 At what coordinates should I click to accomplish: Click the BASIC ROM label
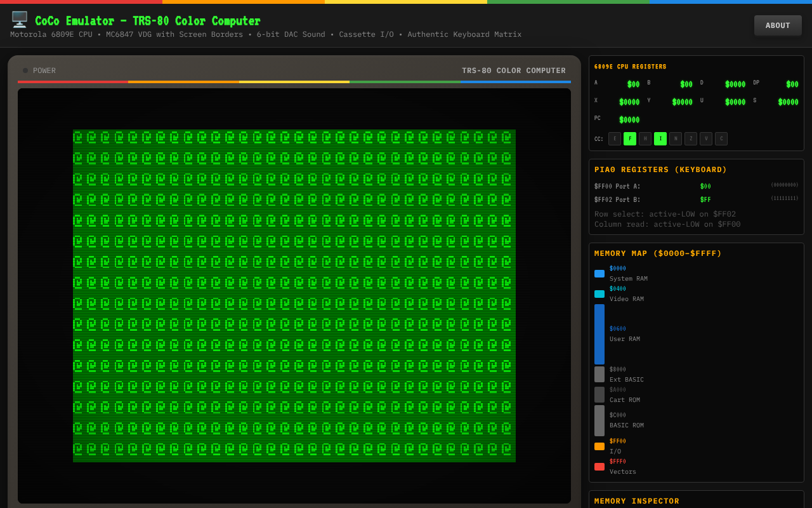(x=627, y=425)
